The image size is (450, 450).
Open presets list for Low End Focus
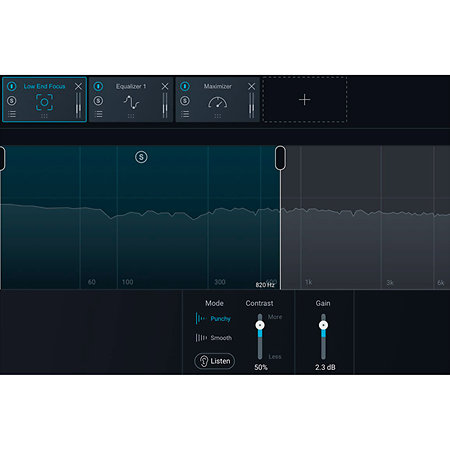[x=12, y=114]
